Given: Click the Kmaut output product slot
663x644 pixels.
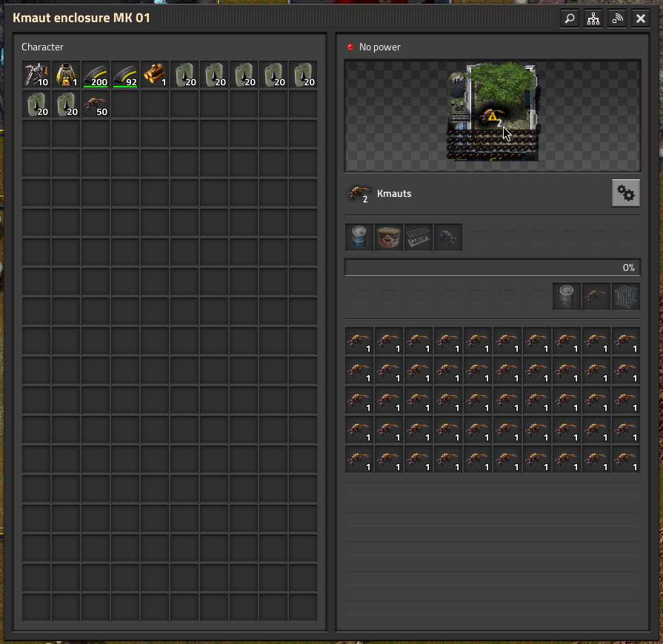Looking at the screenshot, I should [596, 295].
